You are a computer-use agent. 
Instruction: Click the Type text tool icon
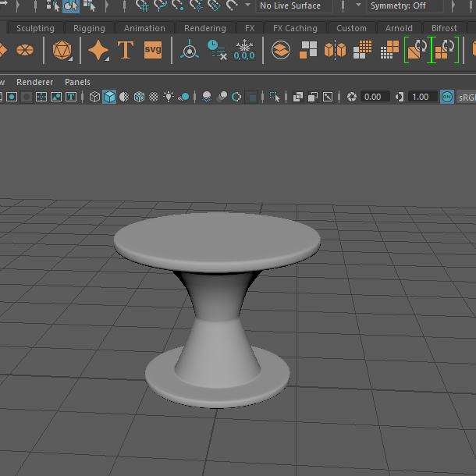[x=126, y=52]
